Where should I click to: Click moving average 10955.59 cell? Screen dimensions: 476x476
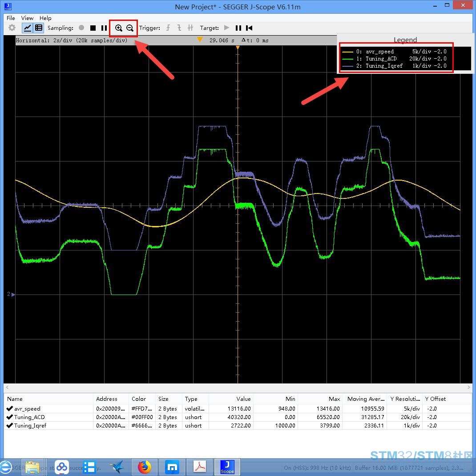364,409
